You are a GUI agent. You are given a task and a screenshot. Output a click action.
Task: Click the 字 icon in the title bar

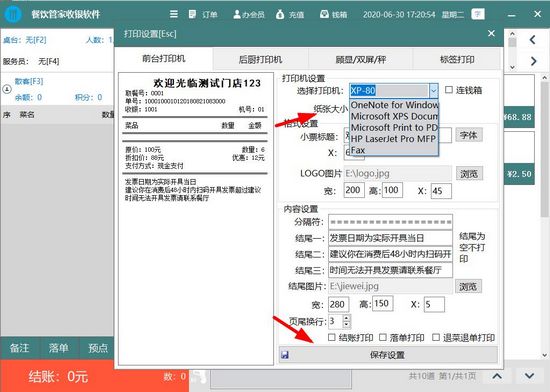tap(478, 14)
